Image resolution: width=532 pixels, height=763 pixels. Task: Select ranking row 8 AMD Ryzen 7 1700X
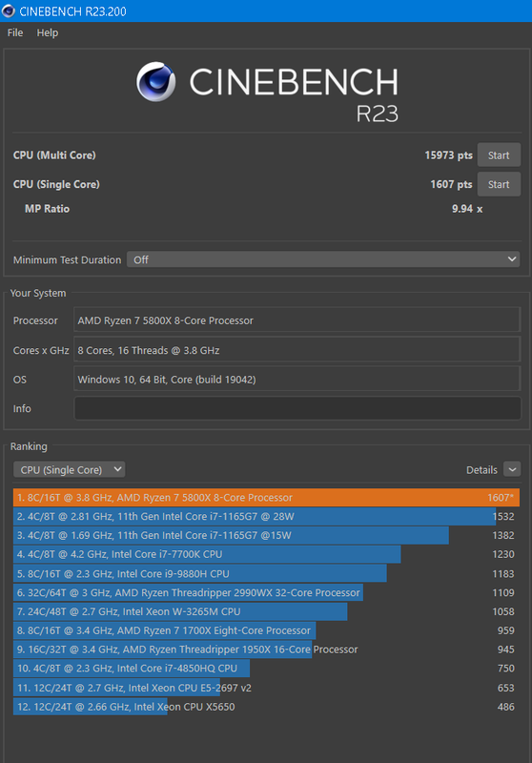click(266, 630)
